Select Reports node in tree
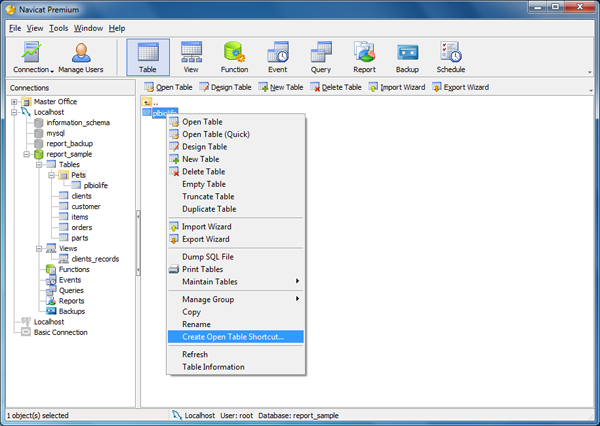The image size is (600, 426). [x=71, y=301]
